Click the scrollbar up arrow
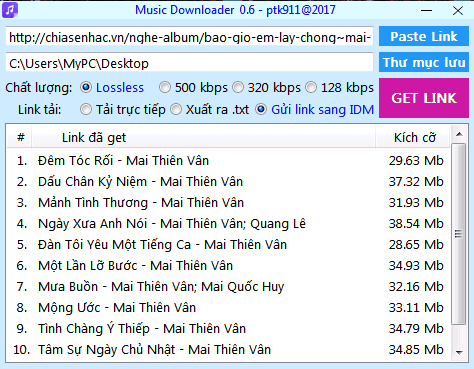This screenshot has height=369, width=474. click(x=459, y=135)
